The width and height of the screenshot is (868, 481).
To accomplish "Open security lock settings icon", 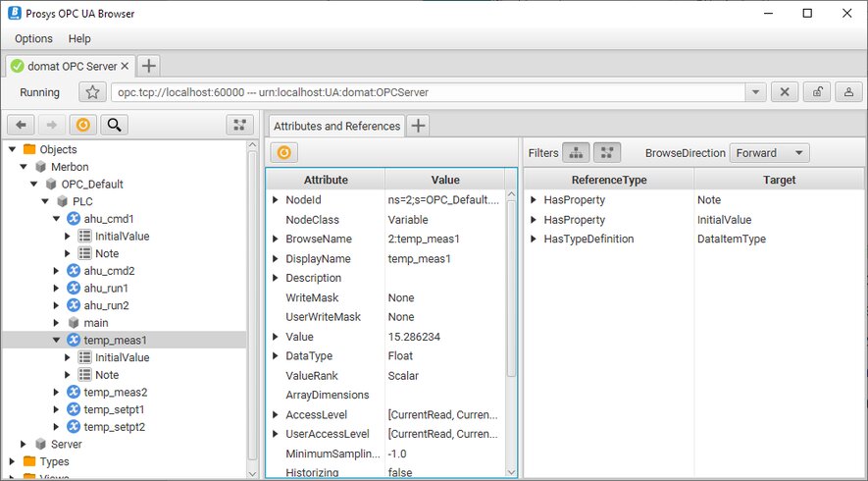I will (x=816, y=92).
